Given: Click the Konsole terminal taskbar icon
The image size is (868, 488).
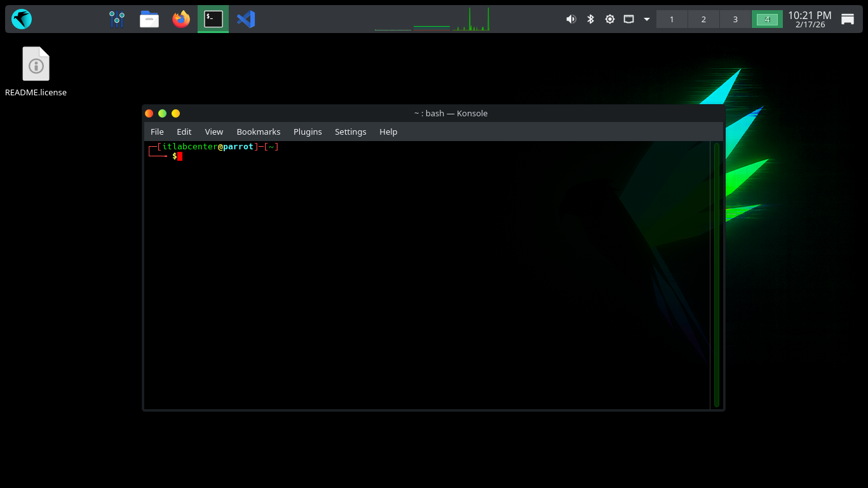Looking at the screenshot, I should [213, 19].
